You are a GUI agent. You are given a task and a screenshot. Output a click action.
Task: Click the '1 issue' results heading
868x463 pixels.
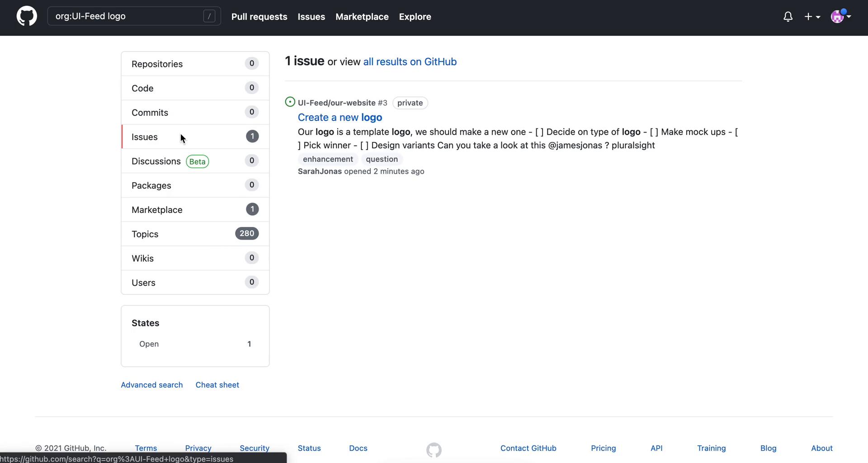(305, 61)
